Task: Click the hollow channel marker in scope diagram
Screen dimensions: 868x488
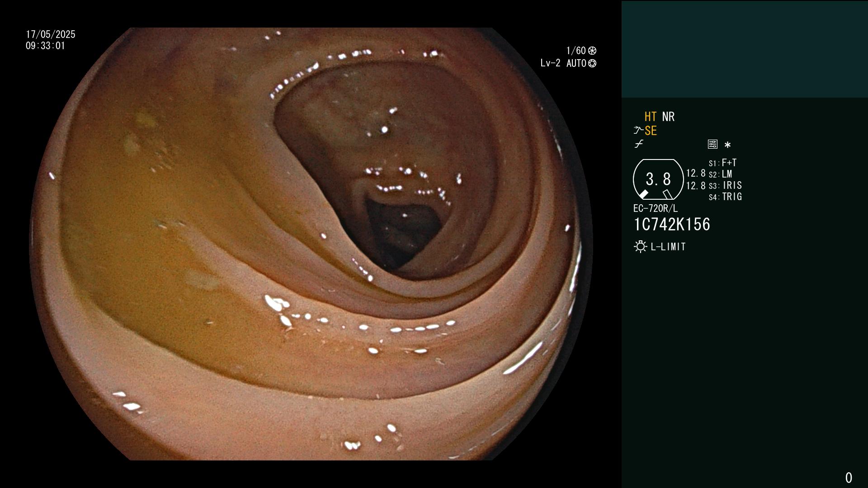Action: (668, 194)
